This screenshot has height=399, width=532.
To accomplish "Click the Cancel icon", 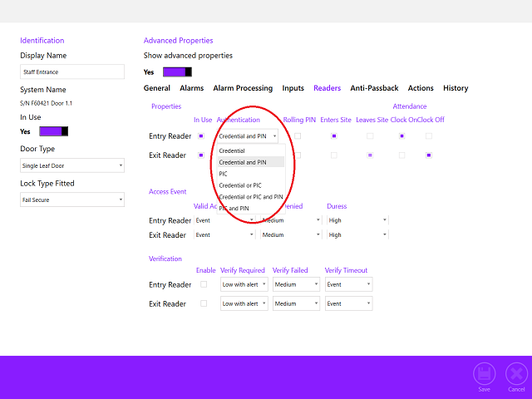I will 516,373.
